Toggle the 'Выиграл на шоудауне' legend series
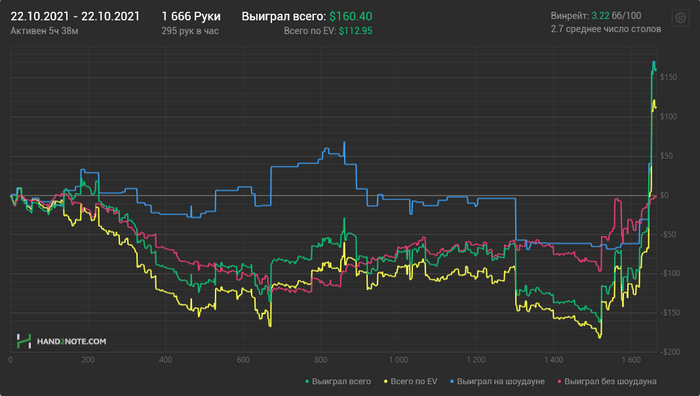 point(497,381)
